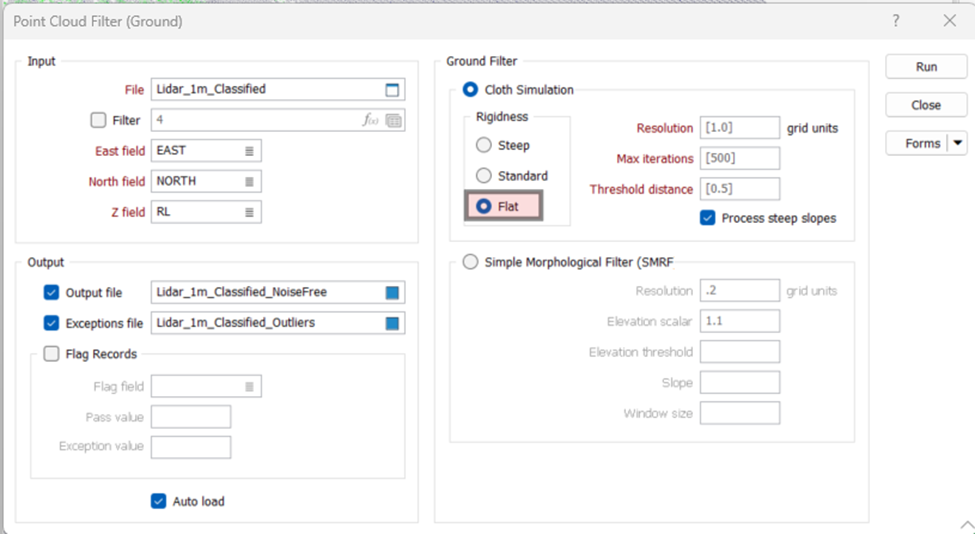Open the Z field list icon
Screen dimensions: 975x534
click(x=249, y=212)
